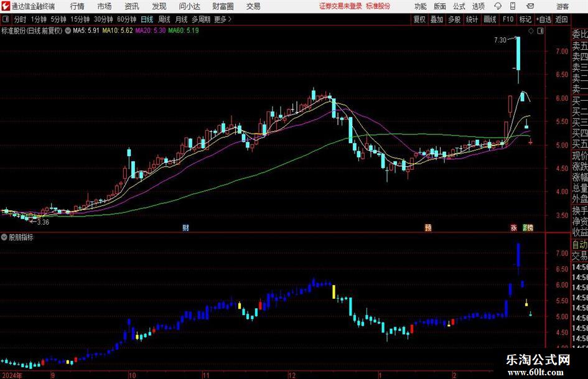The width and height of the screenshot is (588, 379).
Task: Open the 问小达 menu
Action: [x=189, y=6]
